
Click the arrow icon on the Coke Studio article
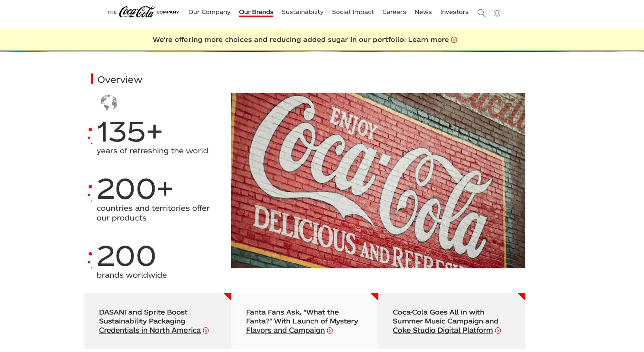498,331
